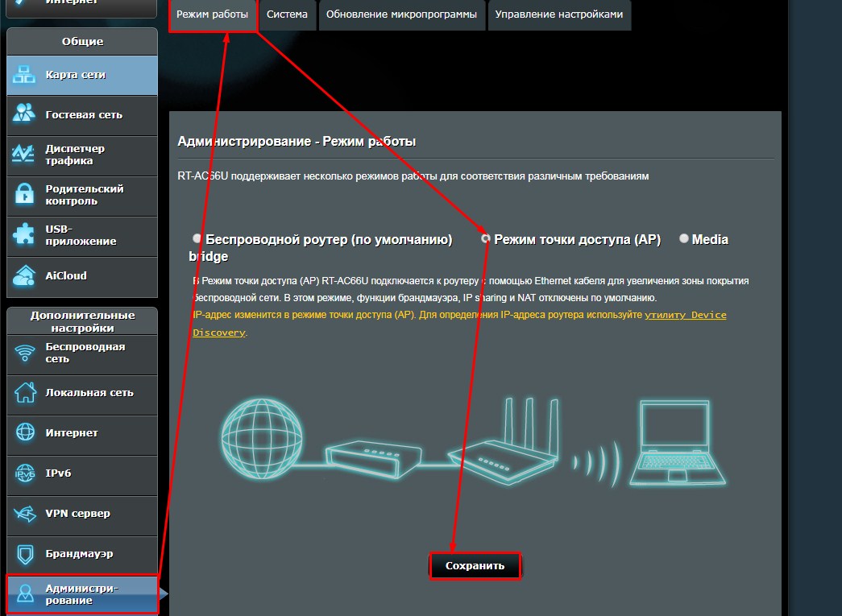
Task: Click the USB application puzzle icon
Action: [x=24, y=234]
